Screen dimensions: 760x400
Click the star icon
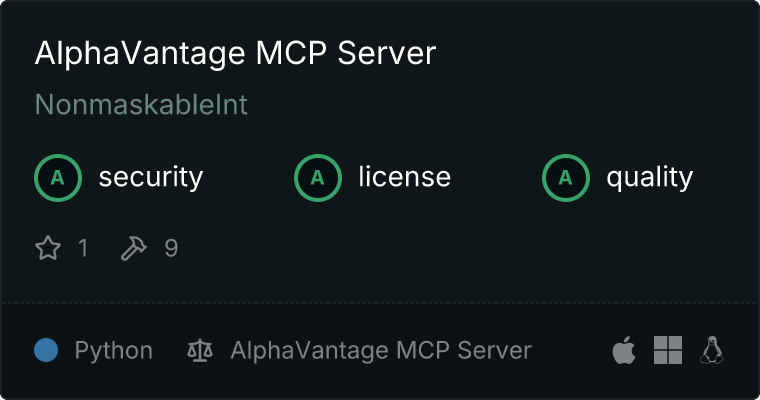48,248
